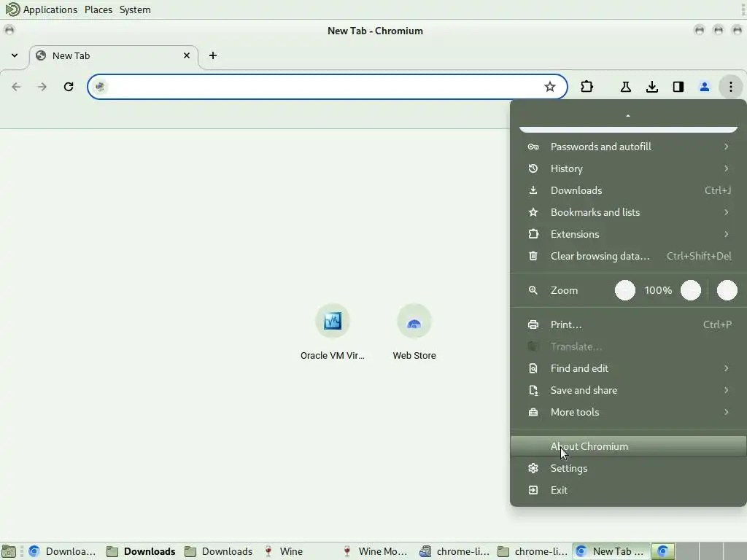Expand History submenu chevron
This screenshot has height=560, width=747.
[726, 168]
